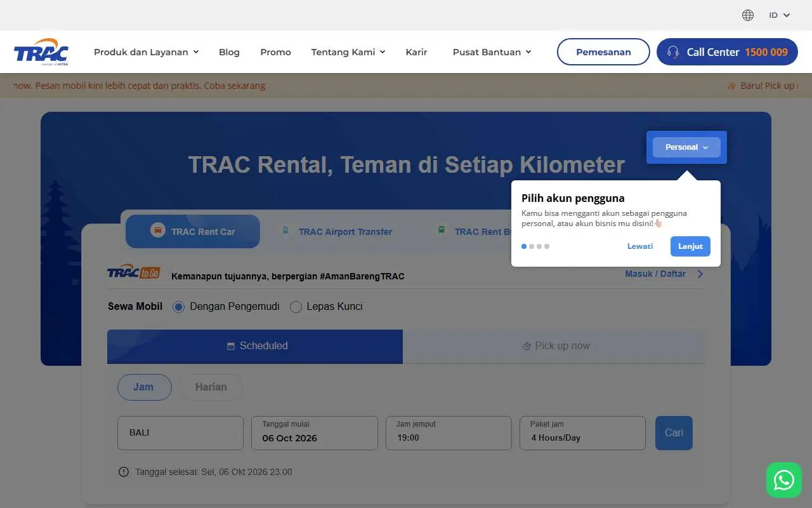812x508 pixels.
Task: Click the Tanggal mulai date field
Action: tap(315, 433)
